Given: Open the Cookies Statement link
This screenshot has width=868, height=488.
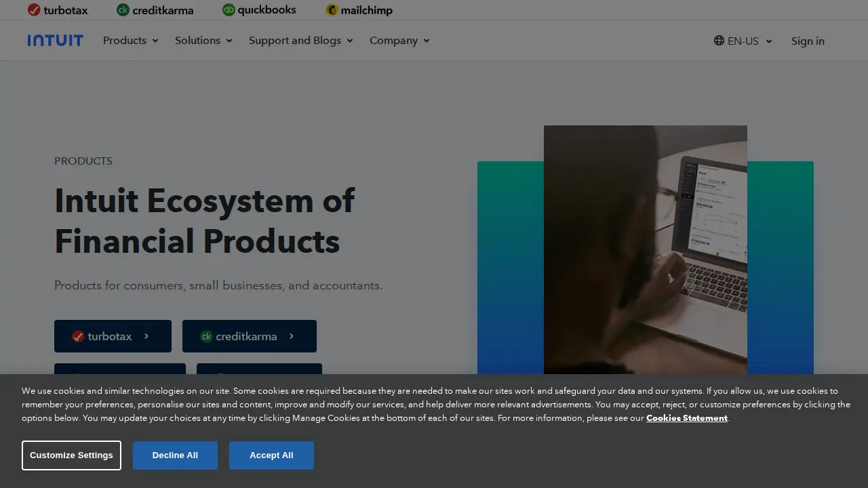Looking at the screenshot, I should coord(687,418).
